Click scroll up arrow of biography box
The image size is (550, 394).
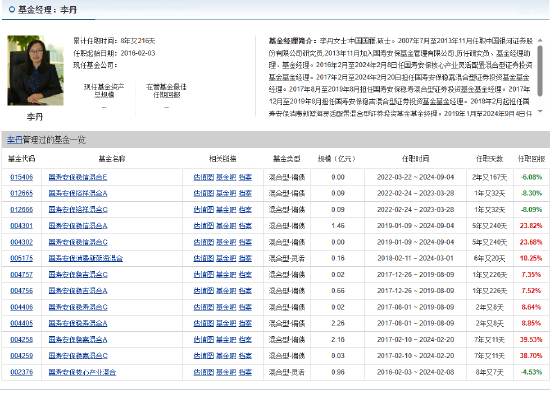click(540, 40)
